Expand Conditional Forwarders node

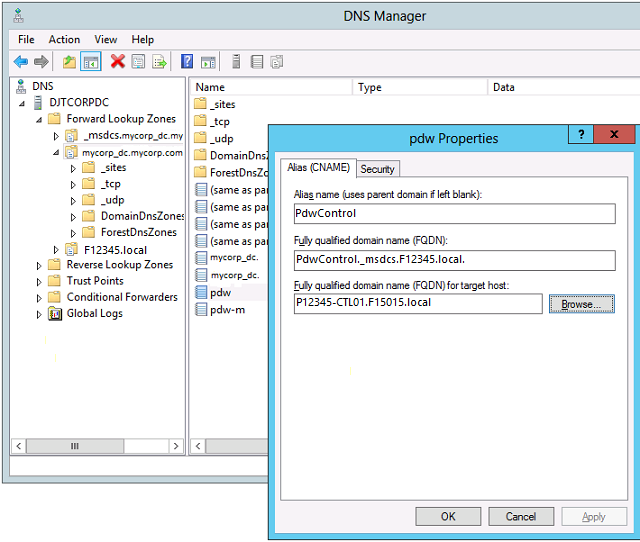(x=39, y=298)
